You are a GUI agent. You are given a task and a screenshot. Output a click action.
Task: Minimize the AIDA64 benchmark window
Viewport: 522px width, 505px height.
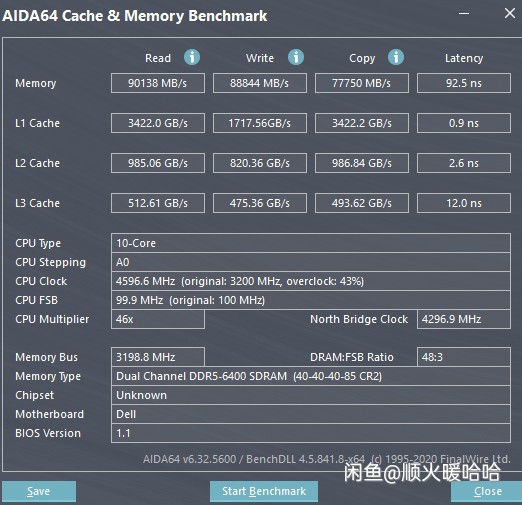tap(464, 14)
